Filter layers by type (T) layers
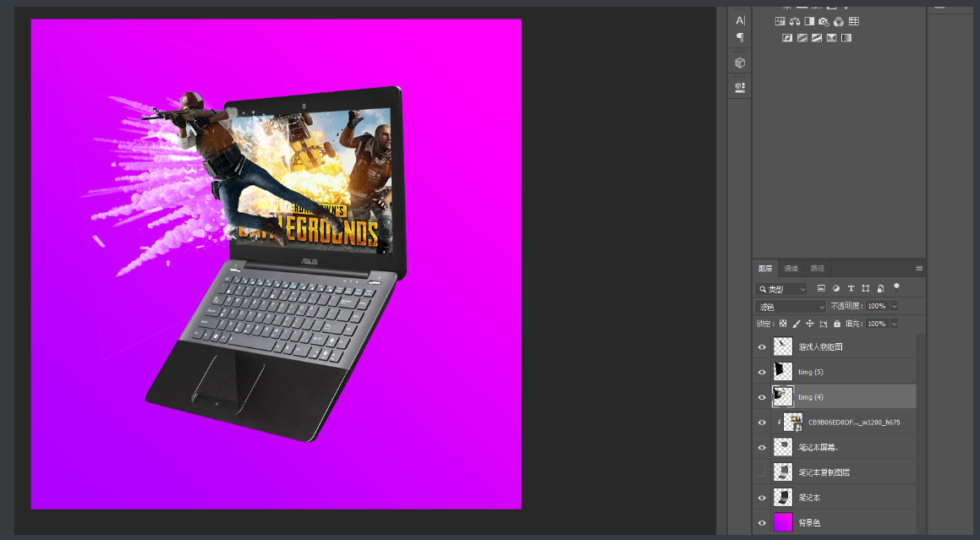This screenshot has height=540, width=980. (x=851, y=288)
